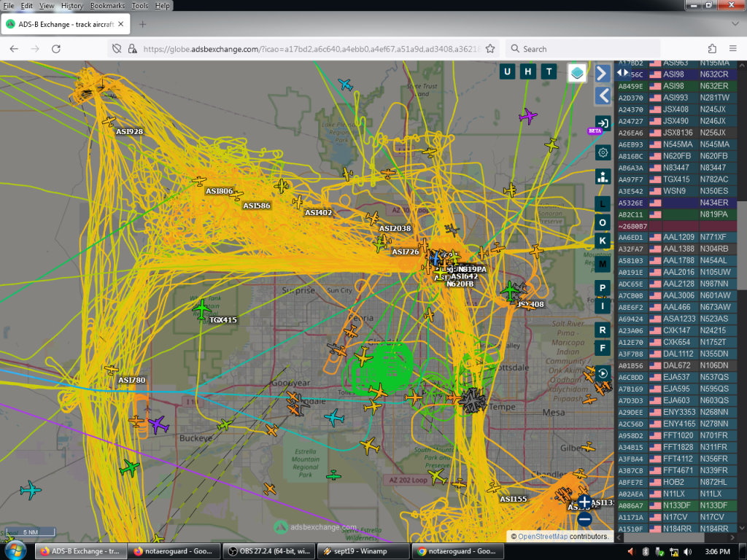The image size is (747, 560).
Task: Toggle the M map button
Action: pos(602,264)
